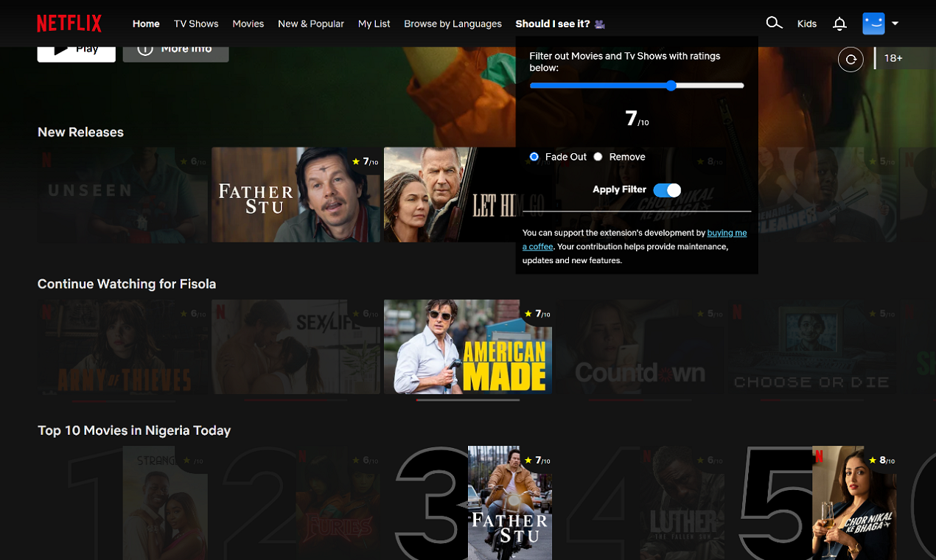936x560 pixels.
Task: Select the Remove radio option
Action: (x=598, y=157)
